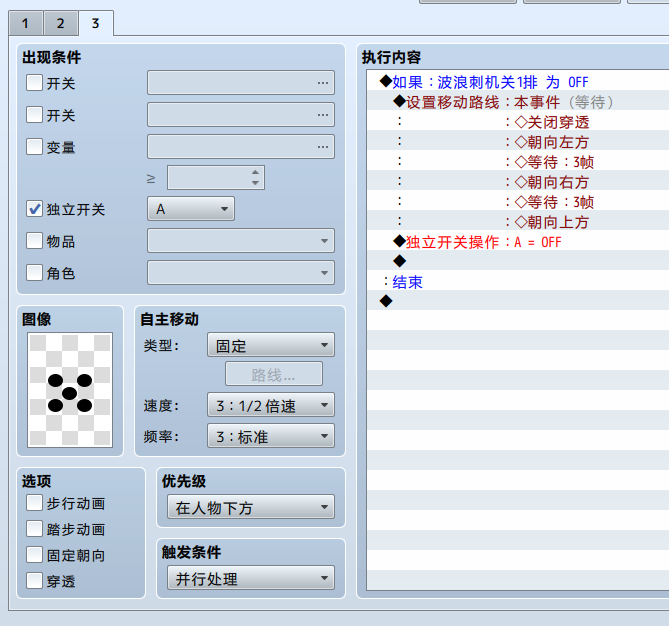Select the 独立开关操作：A = OFF command
This screenshot has width=669, height=626.
coord(518,241)
